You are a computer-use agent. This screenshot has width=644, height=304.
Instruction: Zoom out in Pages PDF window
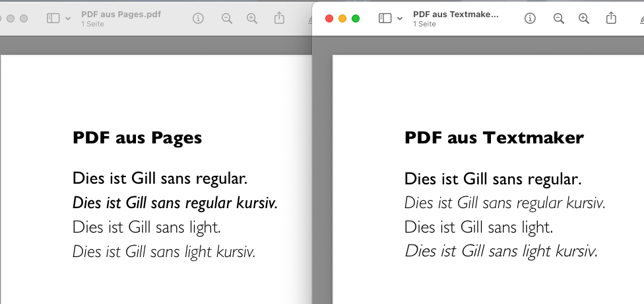227,18
